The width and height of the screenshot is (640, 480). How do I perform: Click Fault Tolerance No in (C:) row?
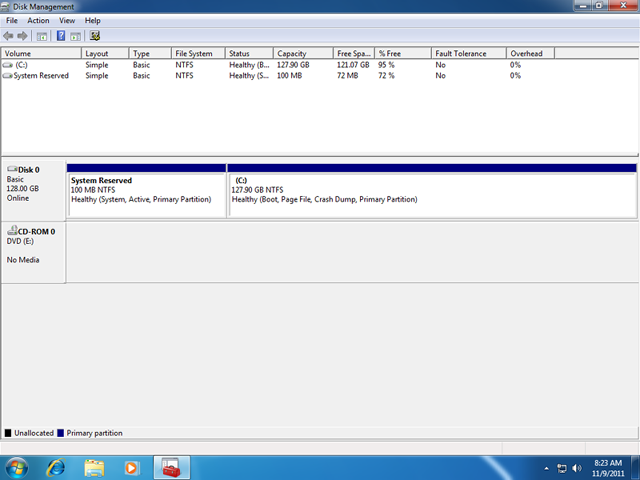(x=440, y=65)
